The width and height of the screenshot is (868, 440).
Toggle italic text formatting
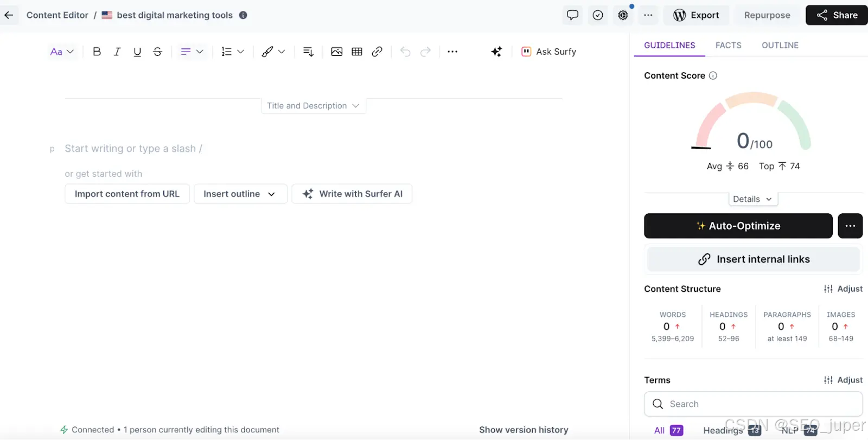[117, 52]
